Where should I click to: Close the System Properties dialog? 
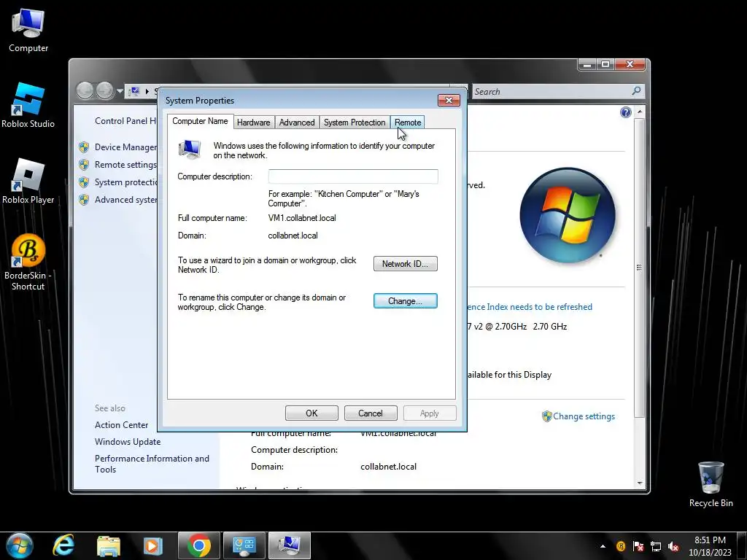449,100
